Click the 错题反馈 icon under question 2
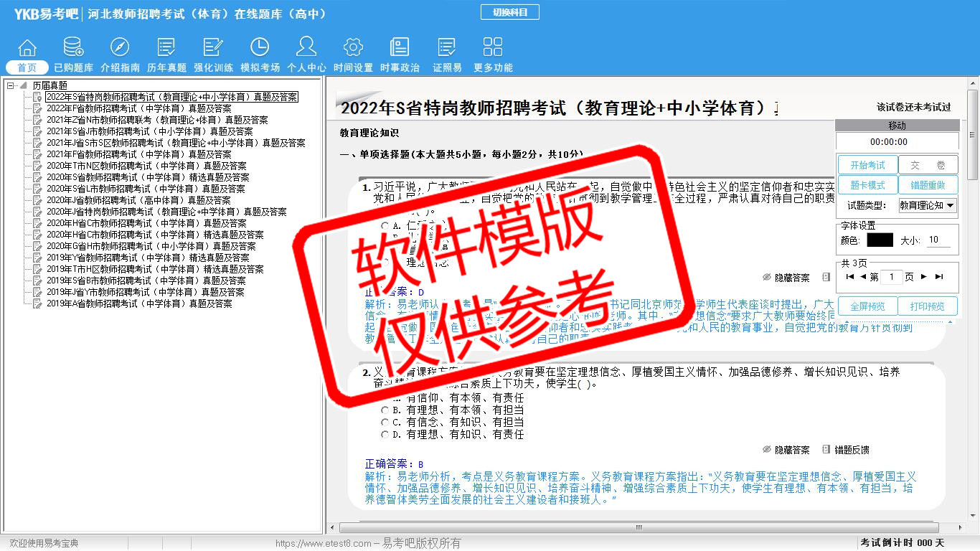Screen dimensions: 980x551 pos(826,450)
